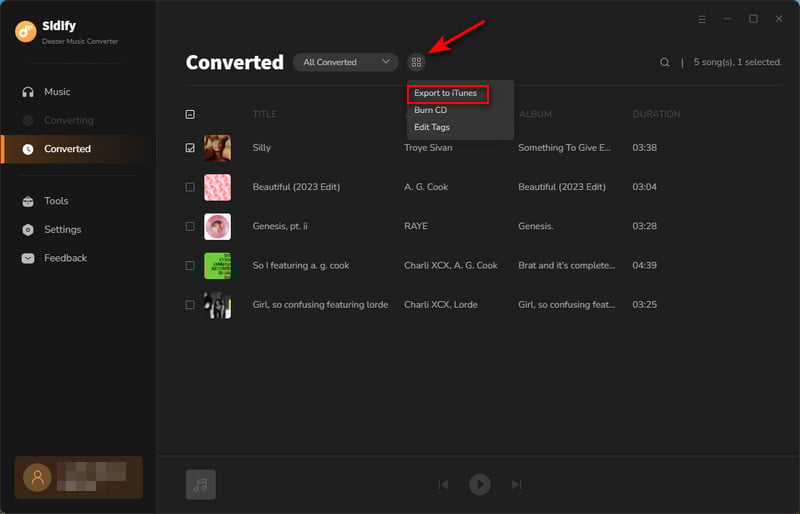Sort by DURATION column header
The image size is (800, 514).
point(656,114)
